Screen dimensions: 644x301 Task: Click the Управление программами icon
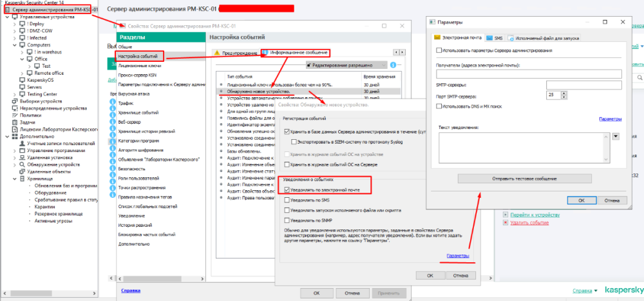pos(23,151)
